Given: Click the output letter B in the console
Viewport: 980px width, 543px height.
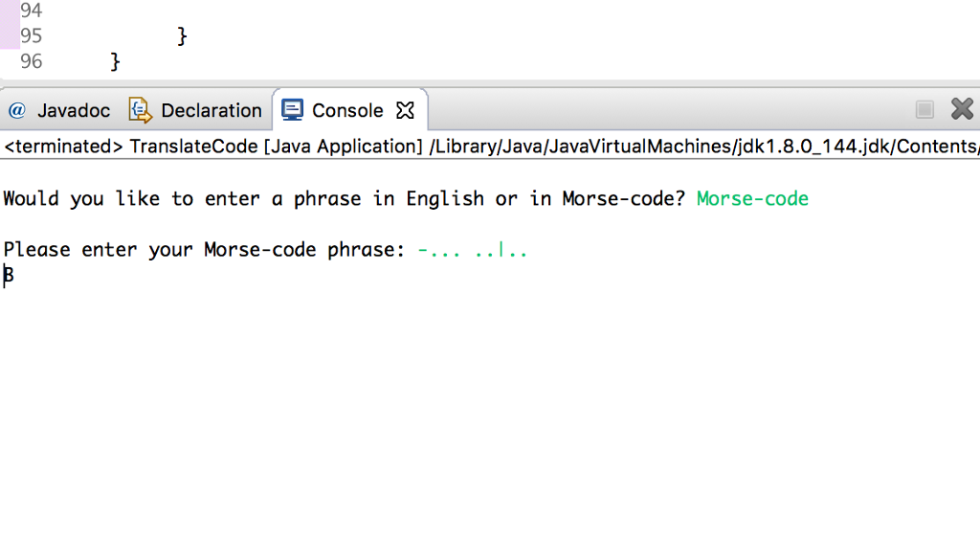Looking at the screenshot, I should (9, 275).
